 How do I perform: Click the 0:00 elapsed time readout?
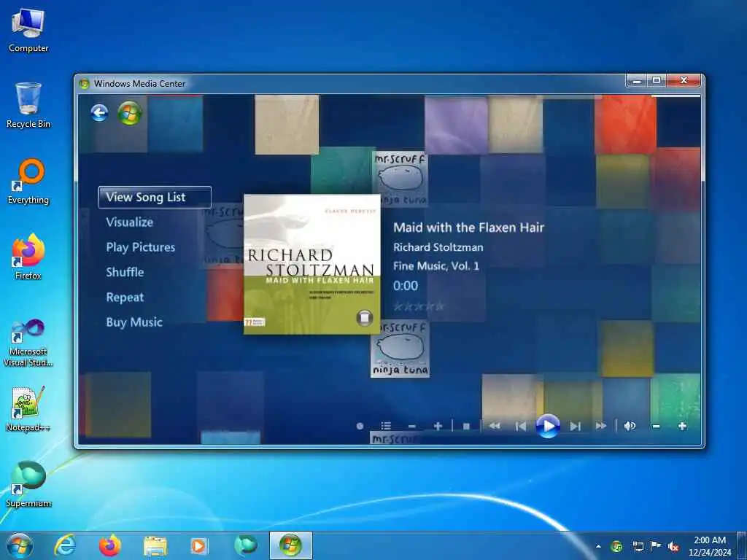(406, 286)
